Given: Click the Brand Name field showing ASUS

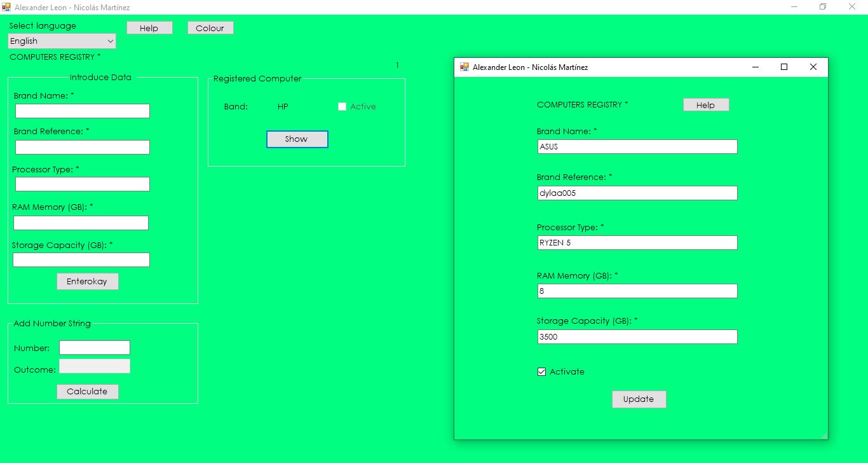Looking at the screenshot, I should click(636, 146).
